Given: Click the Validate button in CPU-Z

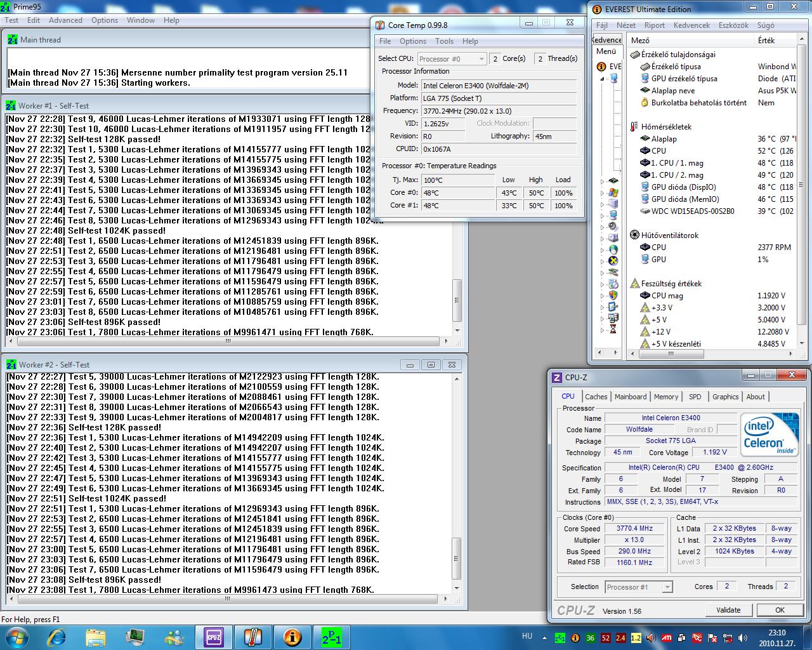Looking at the screenshot, I should (728, 610).
